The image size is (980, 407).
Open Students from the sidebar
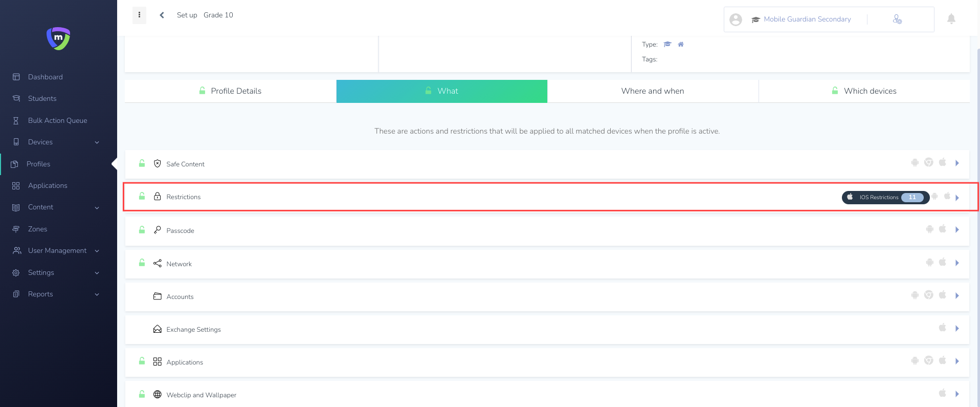(42, 98)
